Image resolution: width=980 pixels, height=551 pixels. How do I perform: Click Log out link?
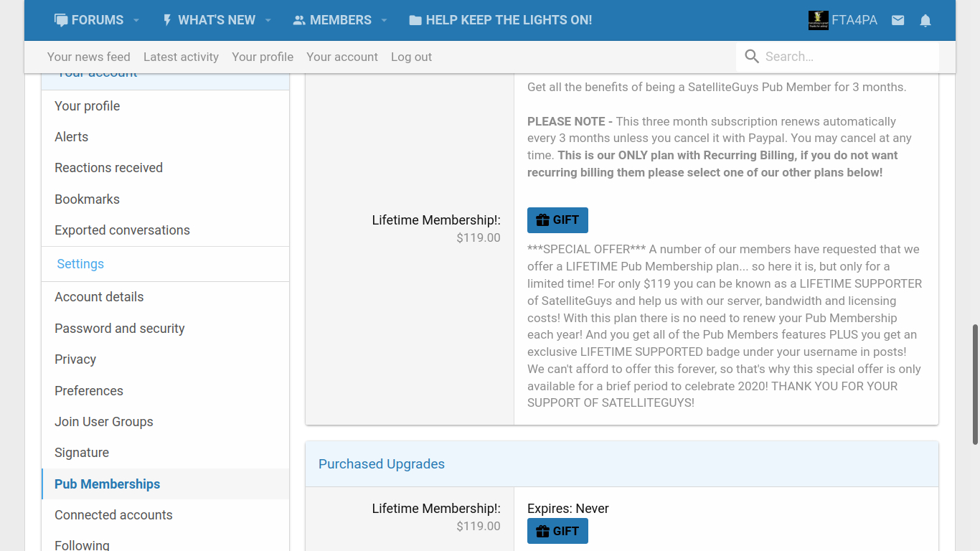[411, 57]
